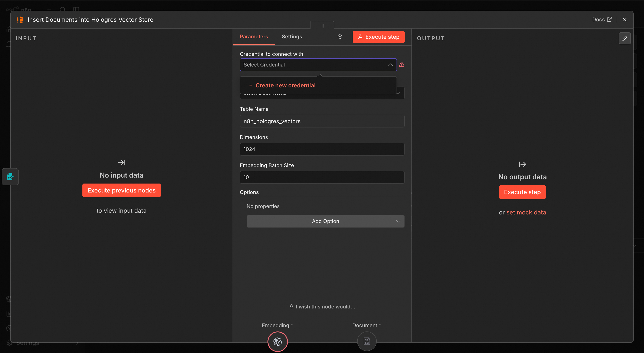Click the OpenAI Embedding connector icon
644x353 pixels.
coord(277,341)
